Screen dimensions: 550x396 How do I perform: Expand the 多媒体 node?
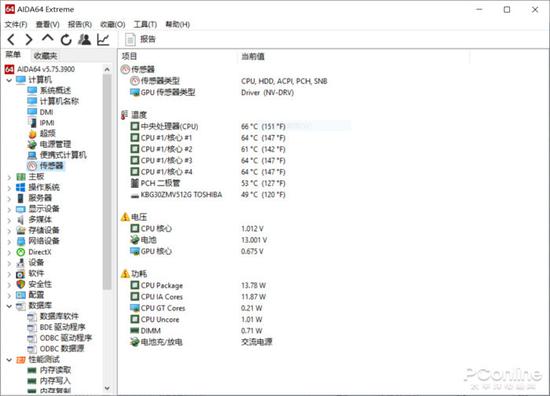point(9,220)
